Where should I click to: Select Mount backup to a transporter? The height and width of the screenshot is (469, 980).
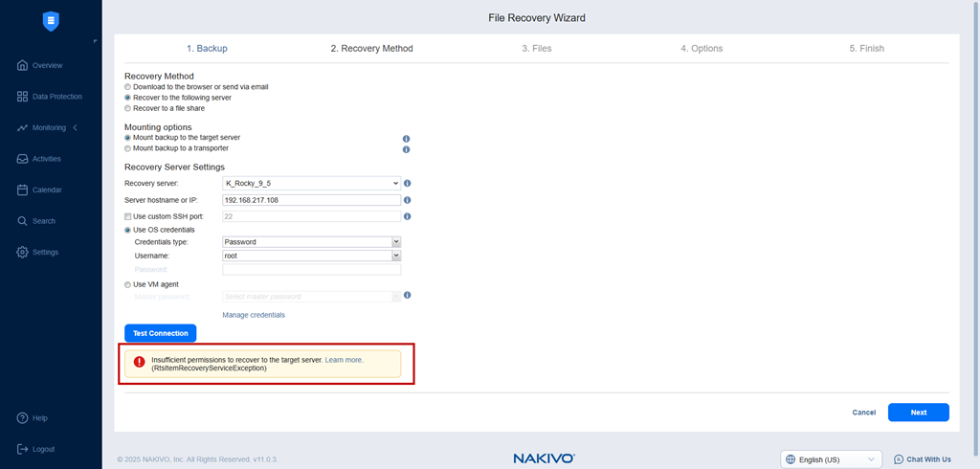(x=127, y=148)
